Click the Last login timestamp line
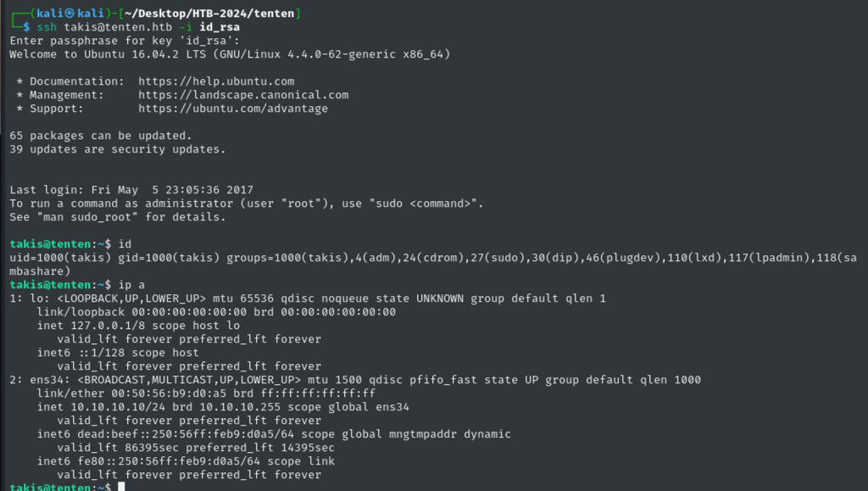 tap(131, 190)
